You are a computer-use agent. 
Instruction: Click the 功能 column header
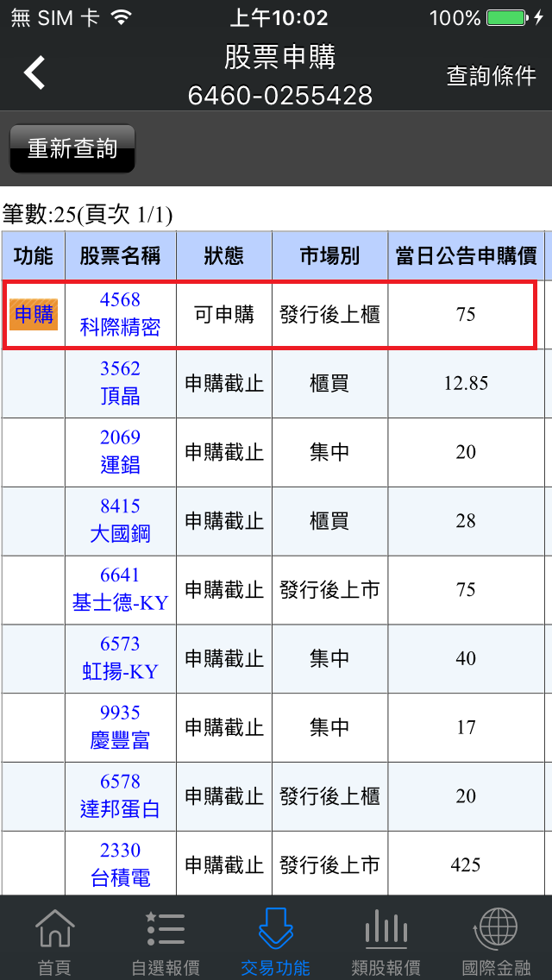[34, 255]
